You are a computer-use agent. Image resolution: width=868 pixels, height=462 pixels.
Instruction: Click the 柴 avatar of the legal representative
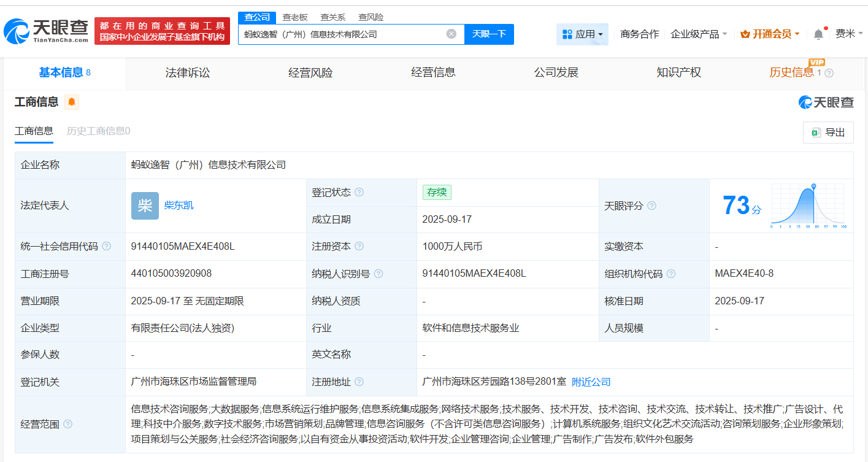(x=145, y=206)
